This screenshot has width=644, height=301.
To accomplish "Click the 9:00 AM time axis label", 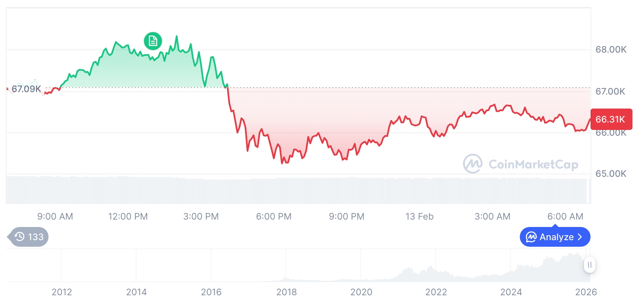I will pyautogui.click(x=55, y=216).
